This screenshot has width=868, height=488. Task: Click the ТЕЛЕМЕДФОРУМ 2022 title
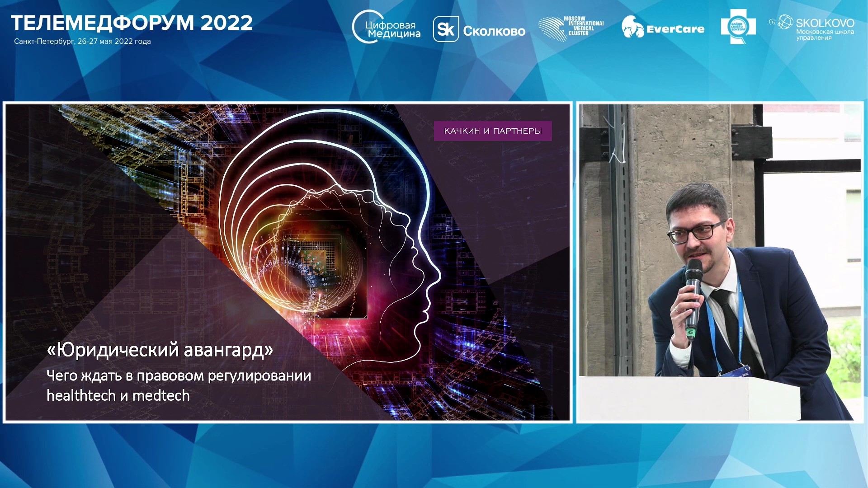pos(132,23)
